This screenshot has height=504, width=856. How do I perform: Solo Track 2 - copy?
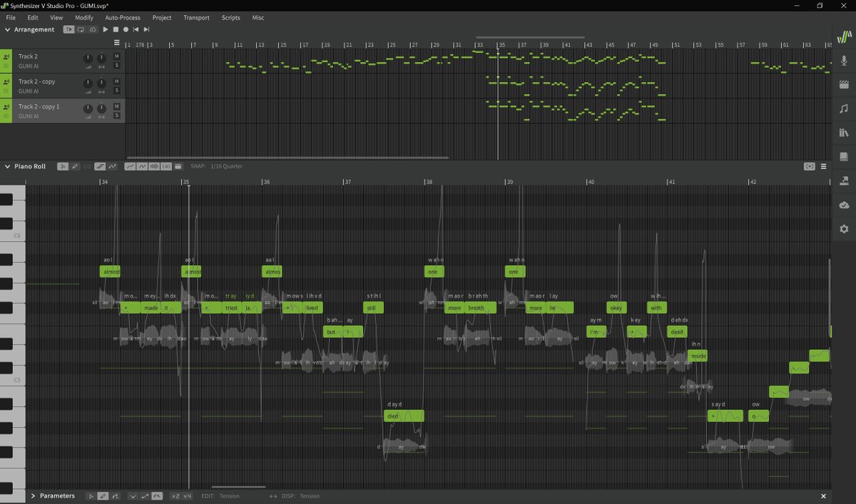tap(116, 91)
